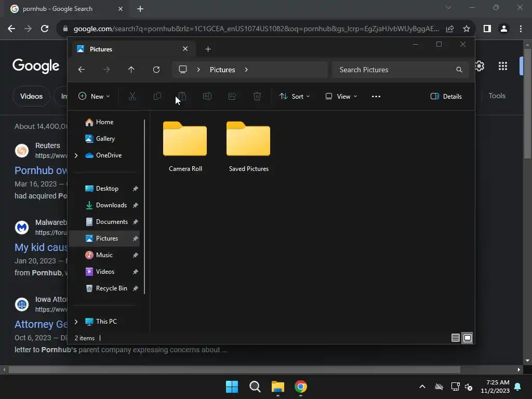This screenshot has height=399, width=532.
Task: Open a new Chrome tab
Action: point(140,9)
